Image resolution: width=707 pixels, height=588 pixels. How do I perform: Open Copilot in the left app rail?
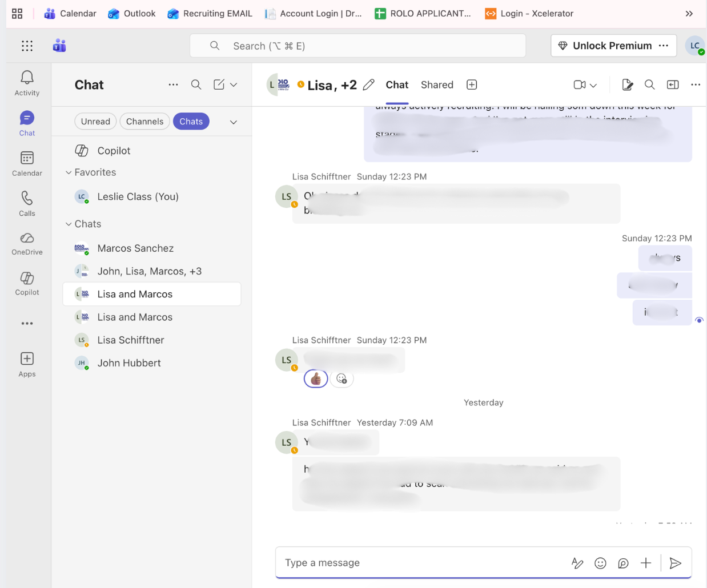click(x=27, y=284)
